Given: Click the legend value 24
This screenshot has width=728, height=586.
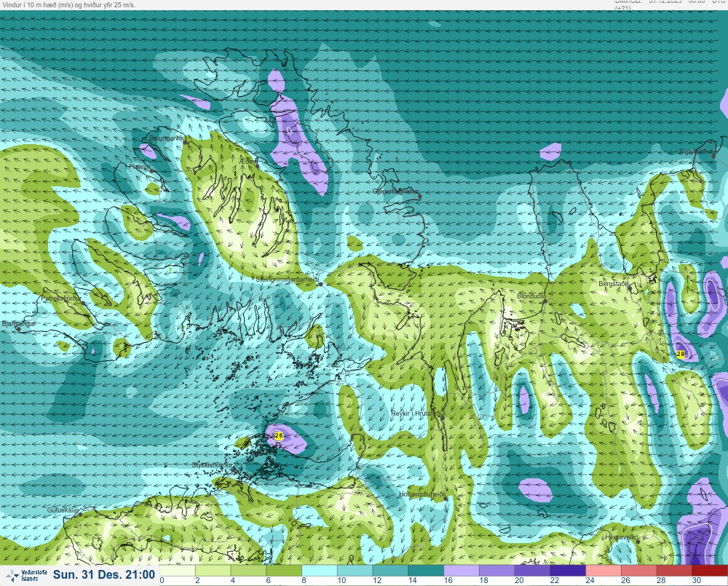Looking at the screenshot, I should (590, 580).
